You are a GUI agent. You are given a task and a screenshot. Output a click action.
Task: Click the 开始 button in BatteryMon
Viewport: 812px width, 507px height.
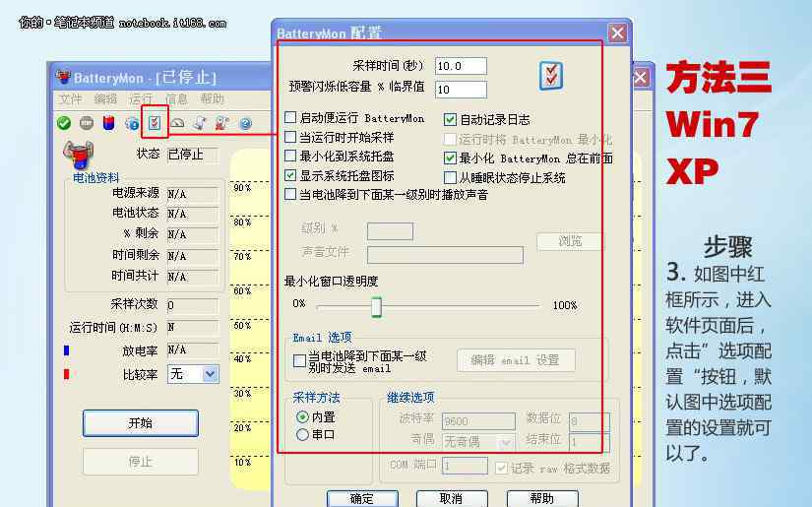[x=141, y=423]
